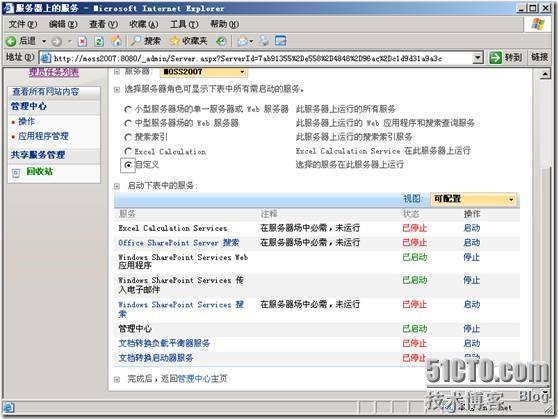558x419 pixels.
Task: Click the Windows flag logo
Action: pyautogui.click(x=538, y=24)
